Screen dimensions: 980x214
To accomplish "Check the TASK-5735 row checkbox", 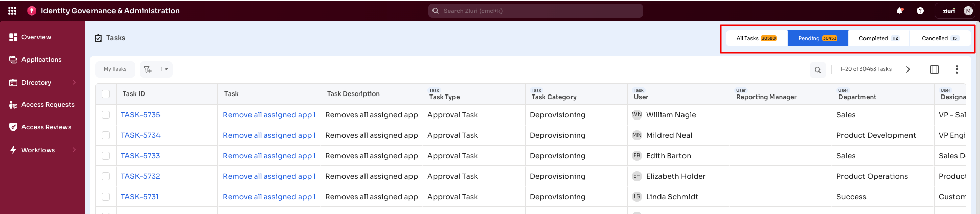I will [x=106, y=115].
